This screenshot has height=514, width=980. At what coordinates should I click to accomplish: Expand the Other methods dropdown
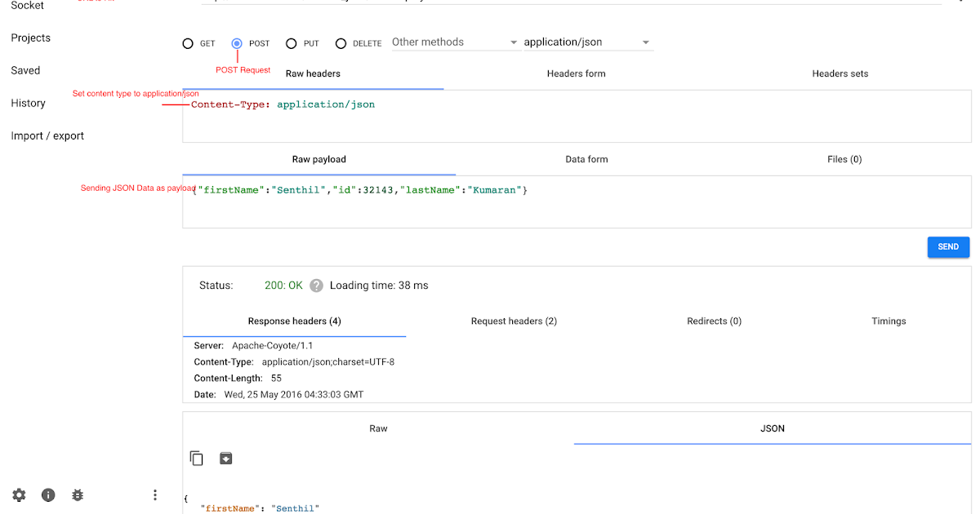coord(454,42)
